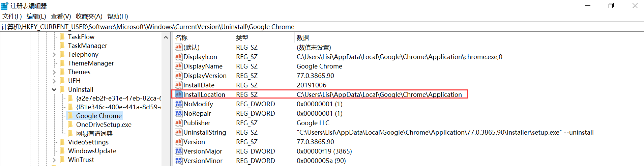Screen dimensions: 644x166
Task: Open the 查看(V) menu
Action: click(x=61, y=16)
